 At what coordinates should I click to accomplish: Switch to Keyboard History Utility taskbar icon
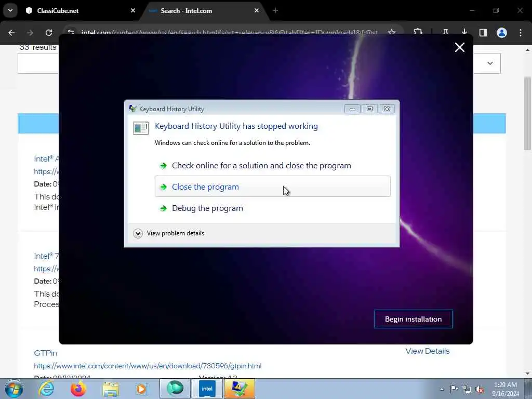click(x=239, y=389)
